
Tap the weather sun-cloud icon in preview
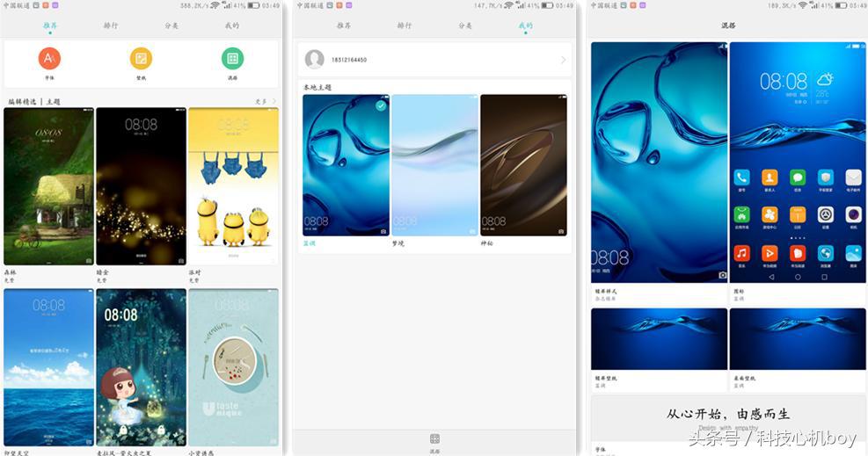click(x=825, y=79)
